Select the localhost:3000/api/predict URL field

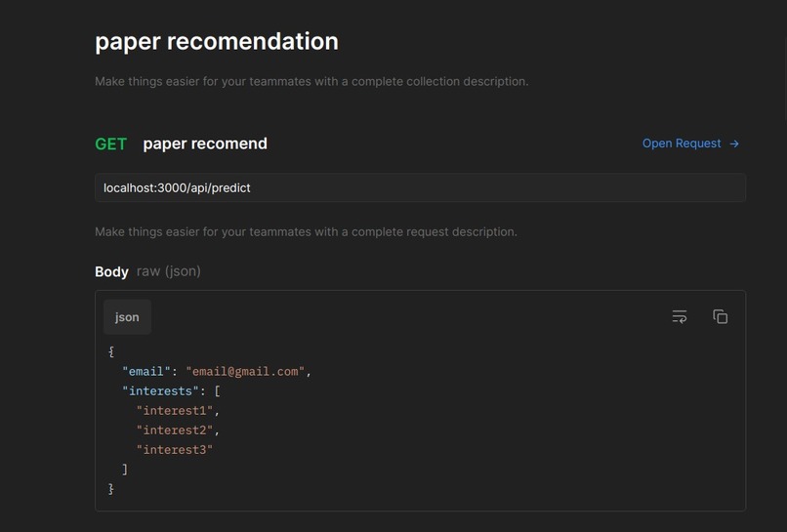click(x=420, y=187)
